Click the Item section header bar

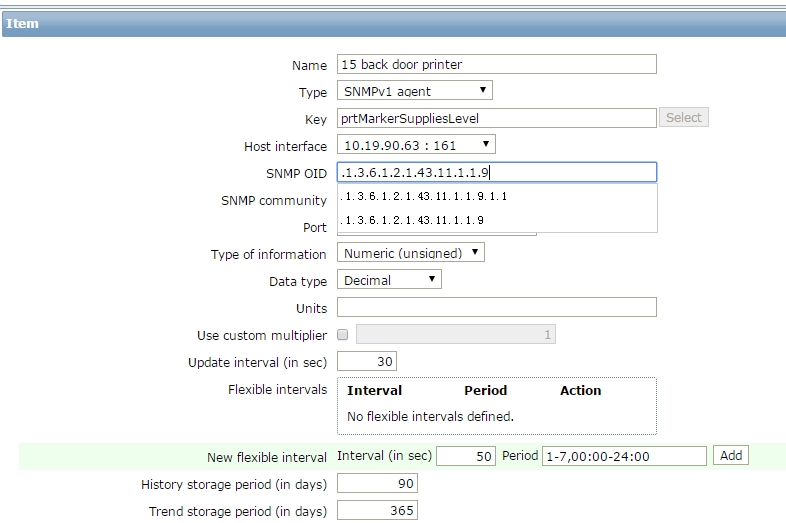pyautogui.click(x=394, y=24)
